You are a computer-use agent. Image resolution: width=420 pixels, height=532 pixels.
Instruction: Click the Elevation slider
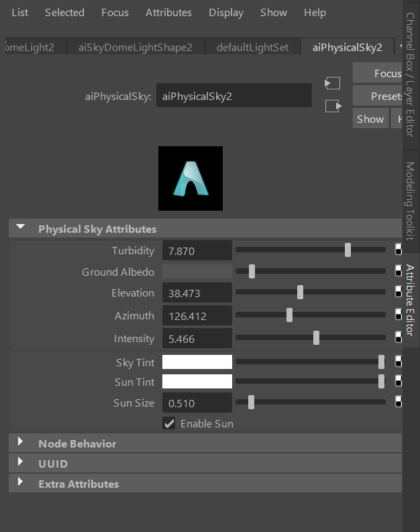tap(311, 292)
